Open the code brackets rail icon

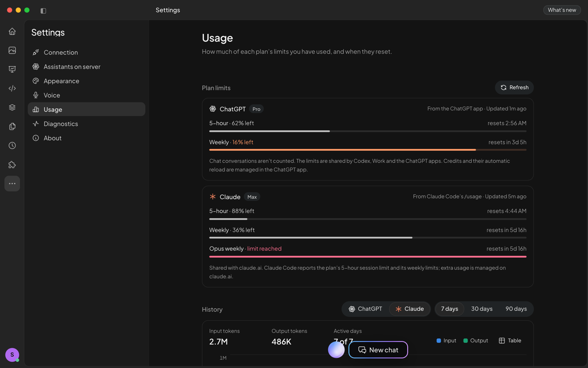(12, 88)
